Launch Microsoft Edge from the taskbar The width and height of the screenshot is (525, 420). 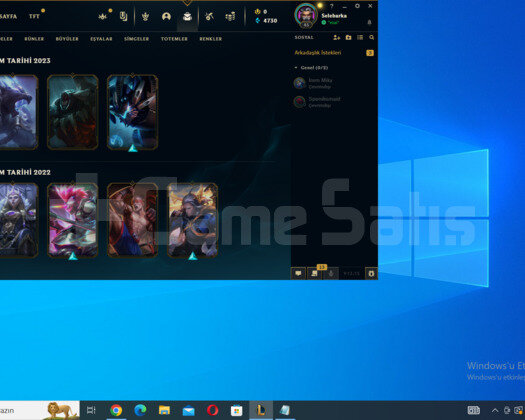click(140, 410)
